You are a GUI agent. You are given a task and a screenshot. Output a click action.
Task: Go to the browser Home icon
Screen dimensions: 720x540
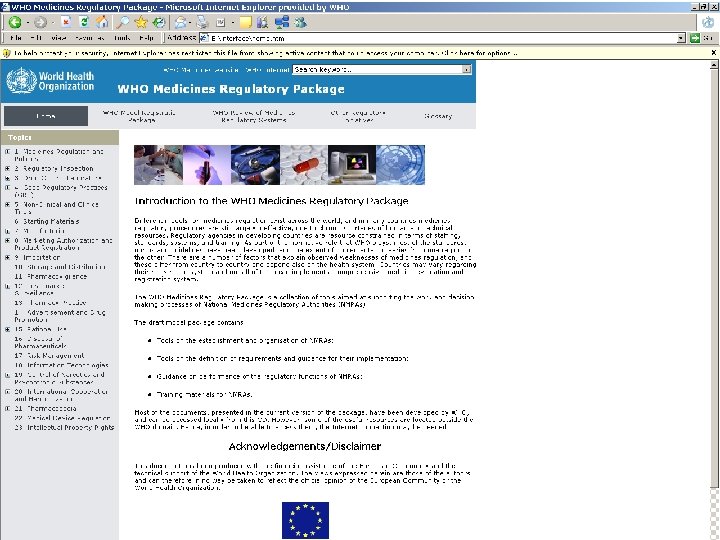click(x=102, y=22)
